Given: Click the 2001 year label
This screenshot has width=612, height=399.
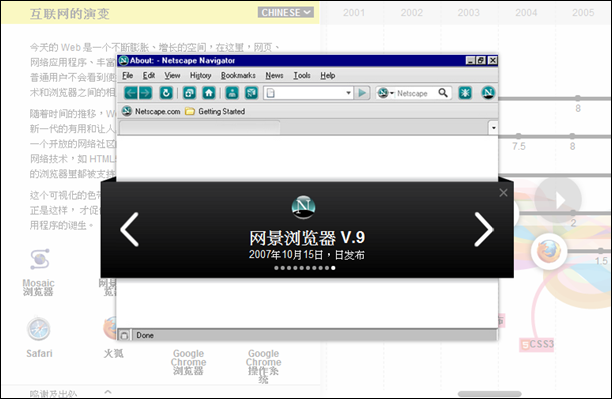Looking at the screenshot, I should tap(354, 12).
